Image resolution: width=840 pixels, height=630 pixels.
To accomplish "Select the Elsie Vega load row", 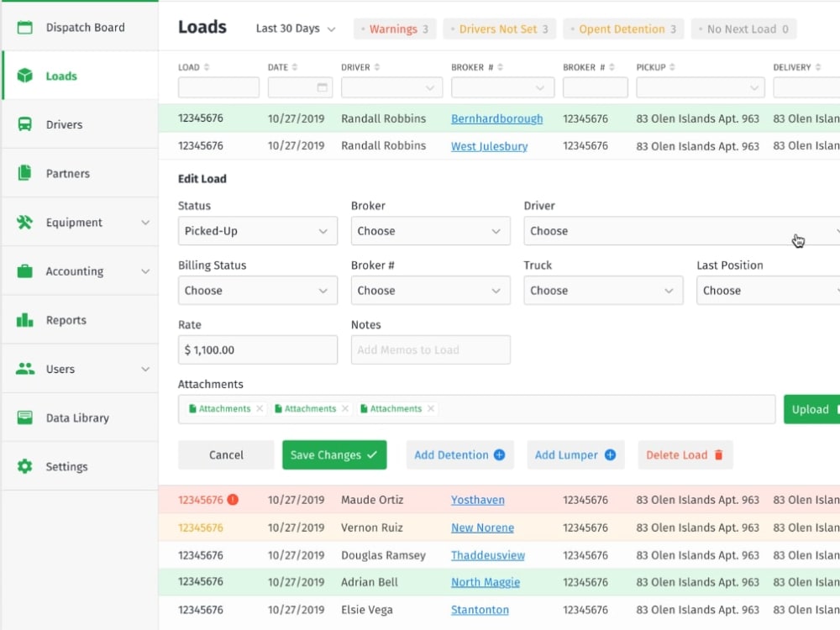I will click(x=499, y=610).
